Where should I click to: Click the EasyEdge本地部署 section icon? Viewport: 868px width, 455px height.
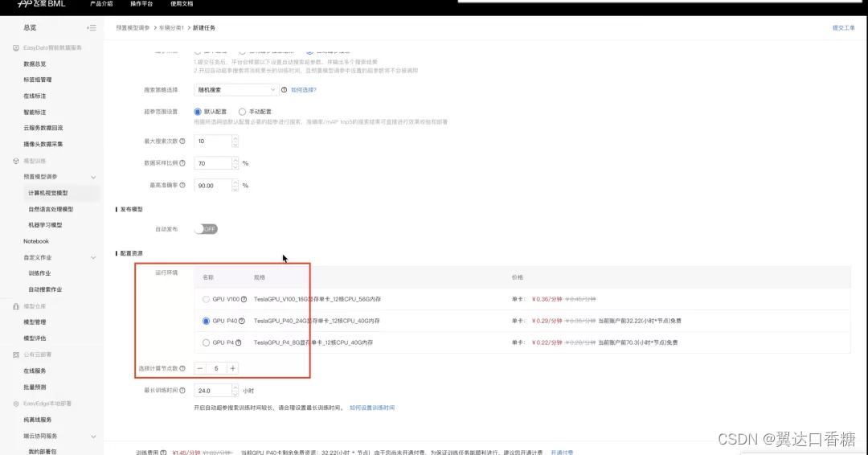point(16,404)
